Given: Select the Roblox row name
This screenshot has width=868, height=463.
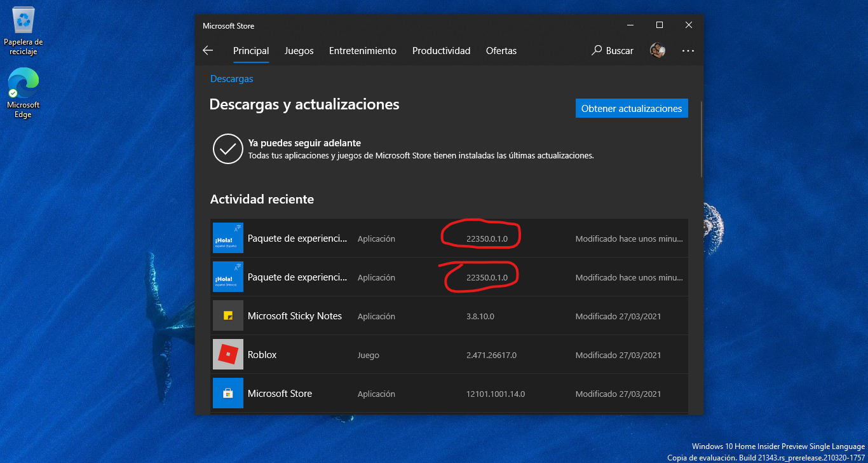Looking at the screenshot, I should tap(262, 355).
